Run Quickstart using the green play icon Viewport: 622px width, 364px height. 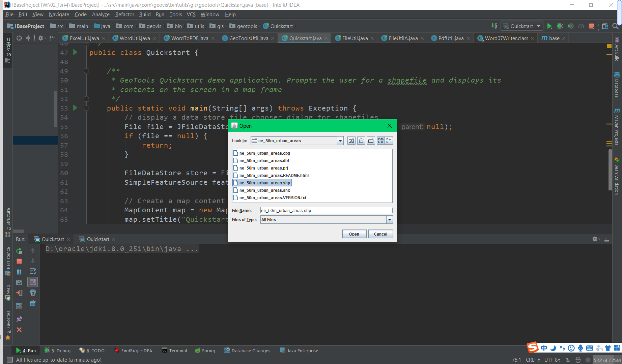pos(549,26)
